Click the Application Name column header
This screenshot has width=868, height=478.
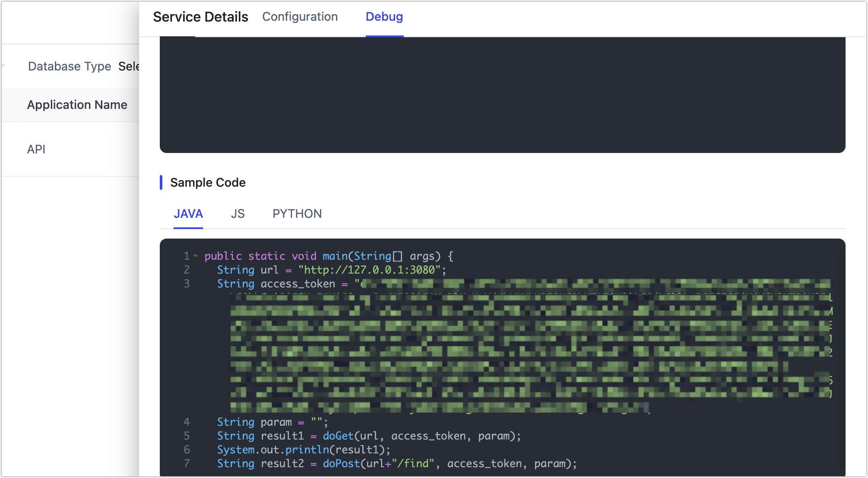click(77, 105)
